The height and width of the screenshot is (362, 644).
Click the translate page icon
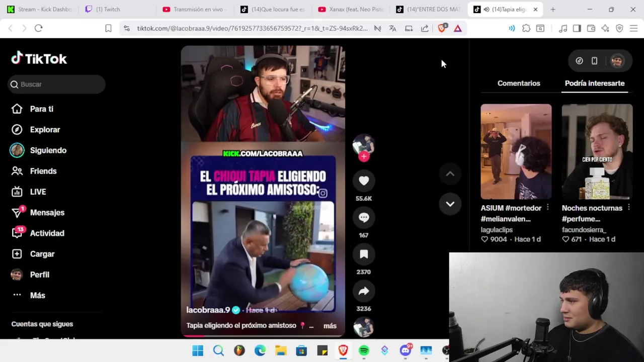(392, 28)
